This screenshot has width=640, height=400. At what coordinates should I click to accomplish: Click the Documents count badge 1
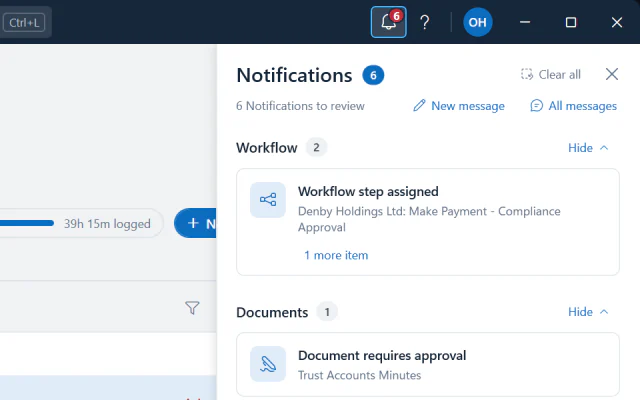coord(327,312)
